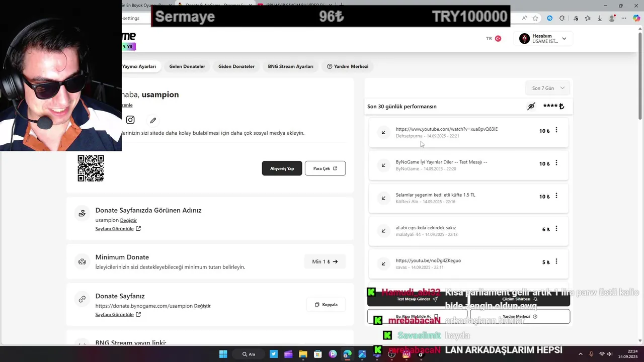Show hidden system tray icons chevron

pyautogui.click(x=580, y=354)
